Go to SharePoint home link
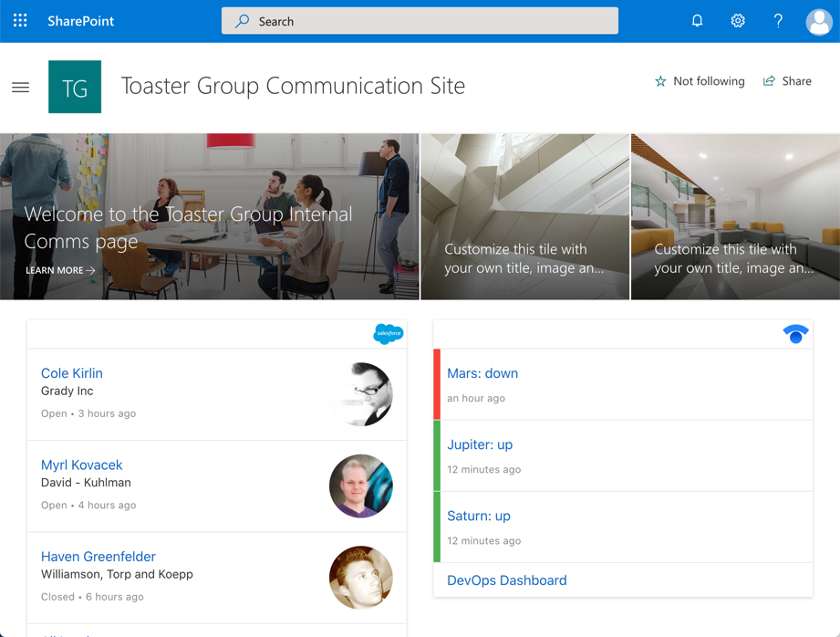 [x=81, y=21]
